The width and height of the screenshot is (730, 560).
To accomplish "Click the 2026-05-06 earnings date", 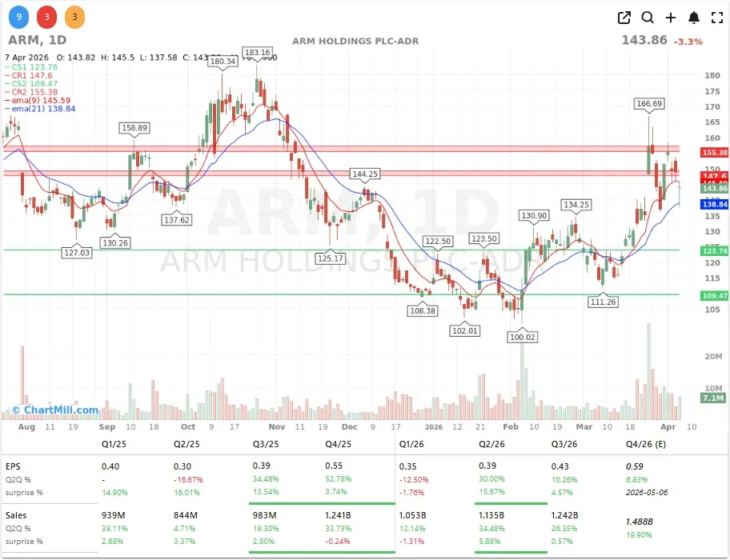I will (x=648, y=493).
